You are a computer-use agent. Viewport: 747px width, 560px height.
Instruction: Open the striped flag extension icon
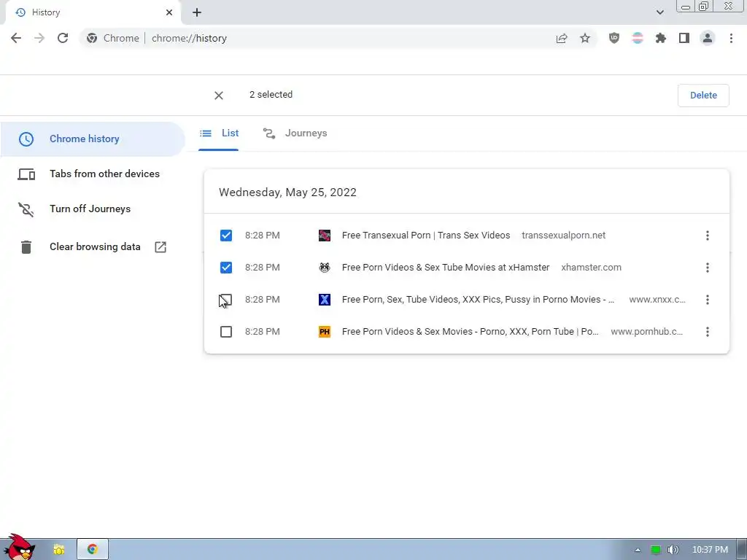click(638, 38)
